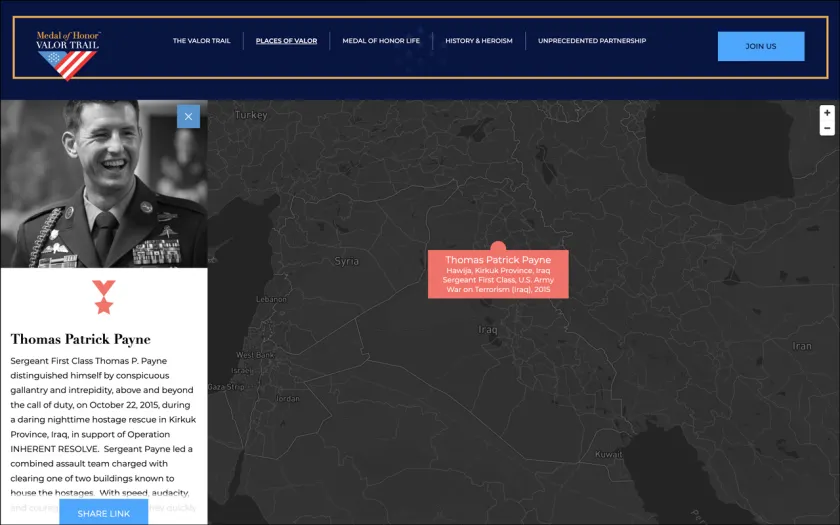The height and width of the screenshot is (525, 840).
Task: Click 'War on Terrorism (Iraq), 2015' popup line
Action: pyautogui.click(x=498, y=289)
